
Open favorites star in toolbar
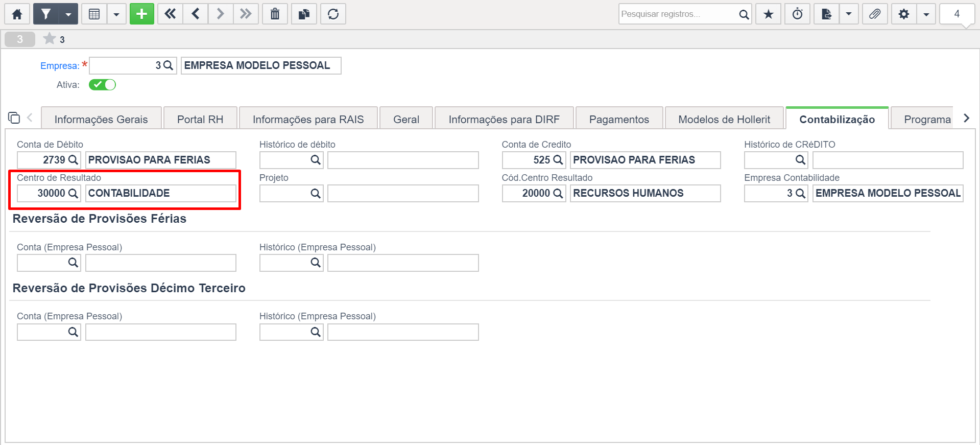click(769, 14)
